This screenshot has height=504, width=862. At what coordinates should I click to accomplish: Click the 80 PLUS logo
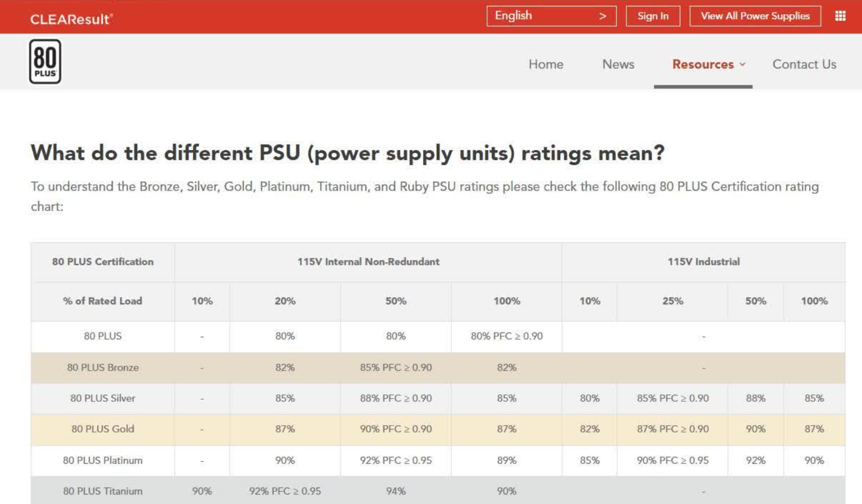(45, 61)
